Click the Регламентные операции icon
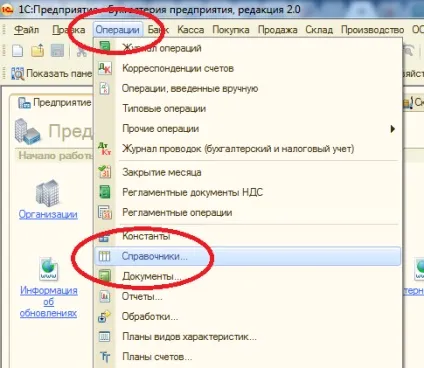Image resolution: width=424 pixels, height=368 pixels. click(105, 213)
